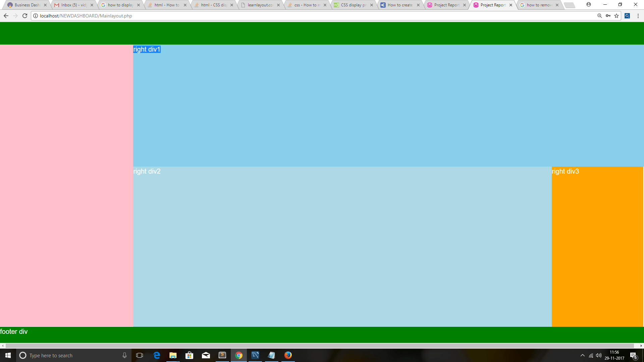644x362 pixels.
Task: Switch to the Gmail Inbox tab
Action: click(x=74, y=5)
